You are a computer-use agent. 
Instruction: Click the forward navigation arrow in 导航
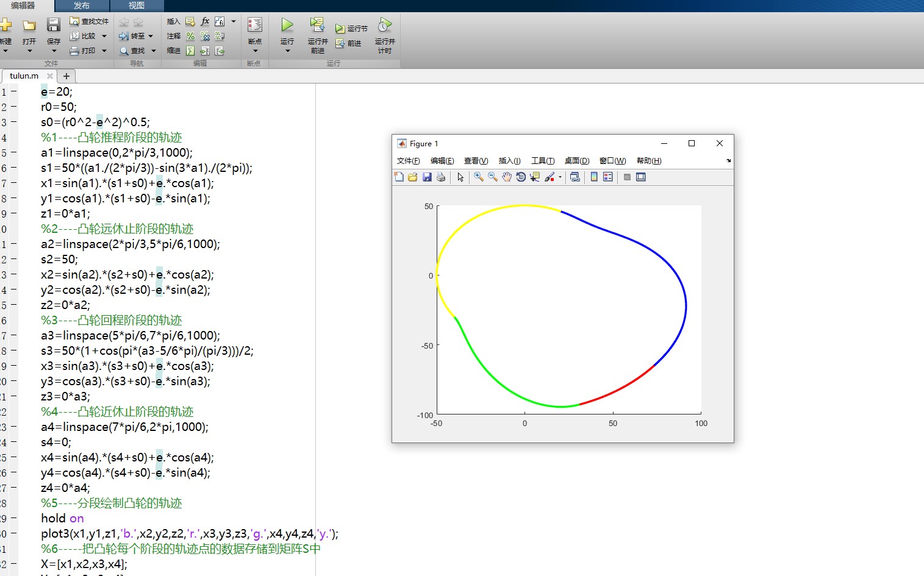tap(138, 22)
